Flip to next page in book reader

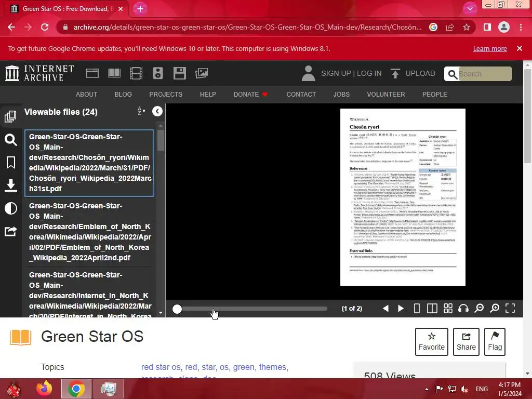point(401,309)
